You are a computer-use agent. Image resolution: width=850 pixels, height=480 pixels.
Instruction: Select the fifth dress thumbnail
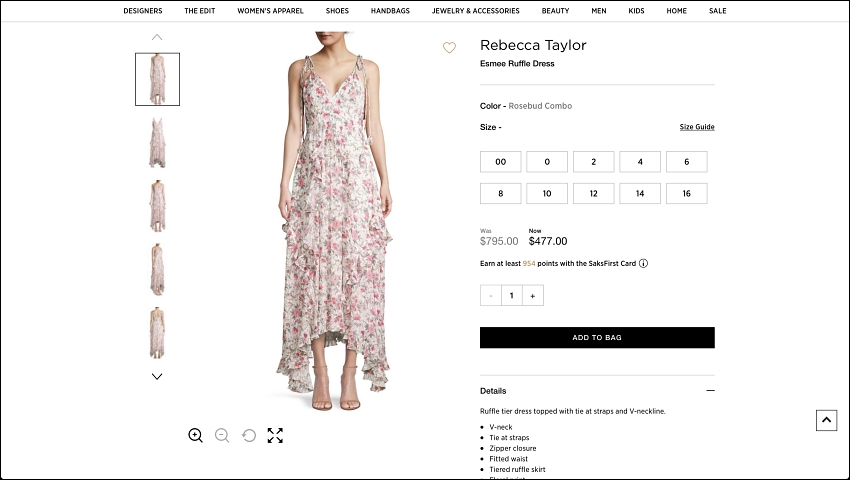(157, 333)
